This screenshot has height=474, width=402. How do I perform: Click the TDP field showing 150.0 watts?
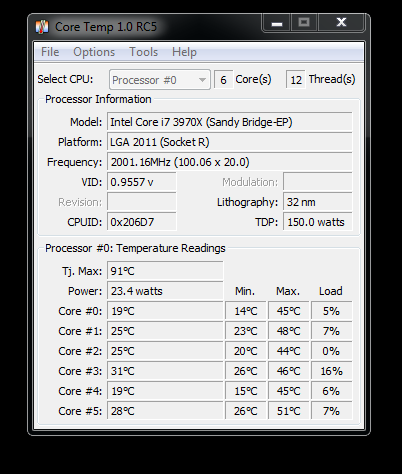coord(317,222)
